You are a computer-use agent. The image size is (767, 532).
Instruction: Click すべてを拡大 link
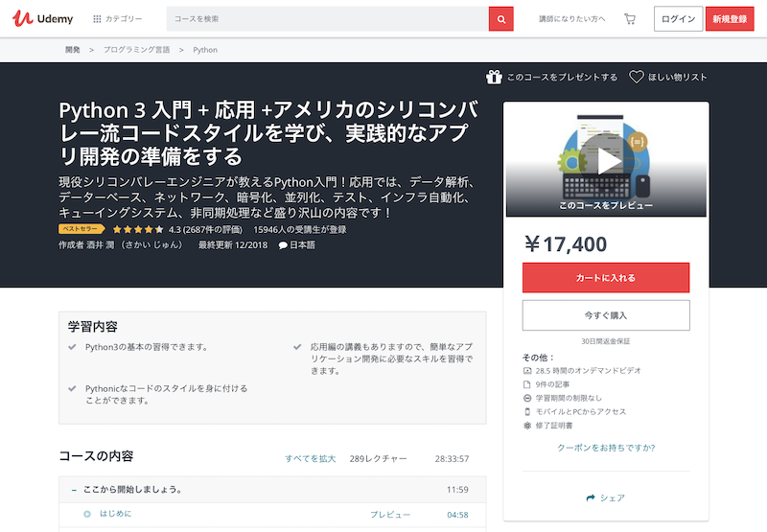pyautogui.click(x=310, y=458)
